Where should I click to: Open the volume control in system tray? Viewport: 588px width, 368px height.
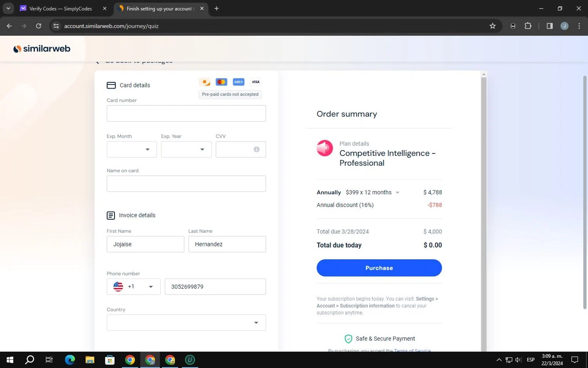(x=518, y=360)
